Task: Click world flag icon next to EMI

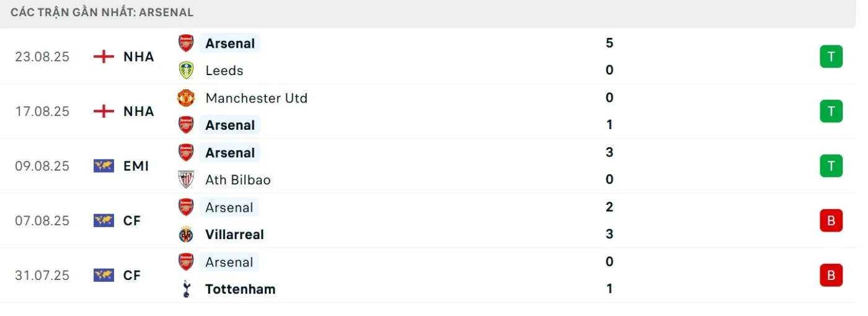Action: (104, 166)
